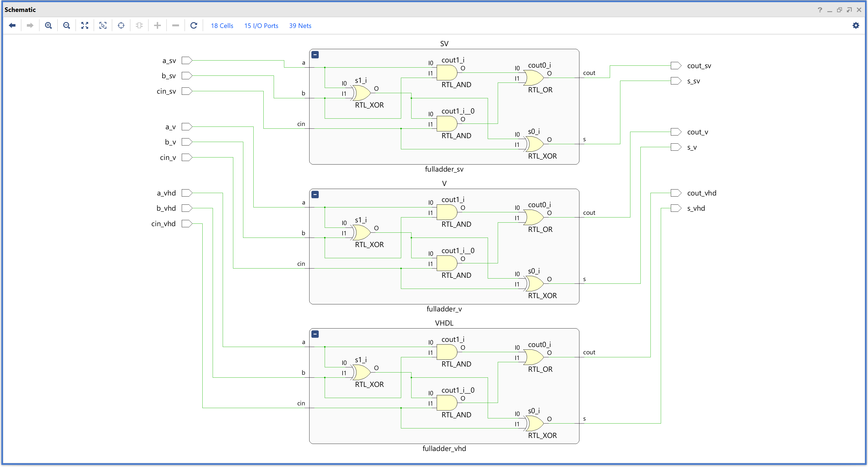Click the Regenerate Layout refresh icon

pyautogui.click(x=193, y=26)
